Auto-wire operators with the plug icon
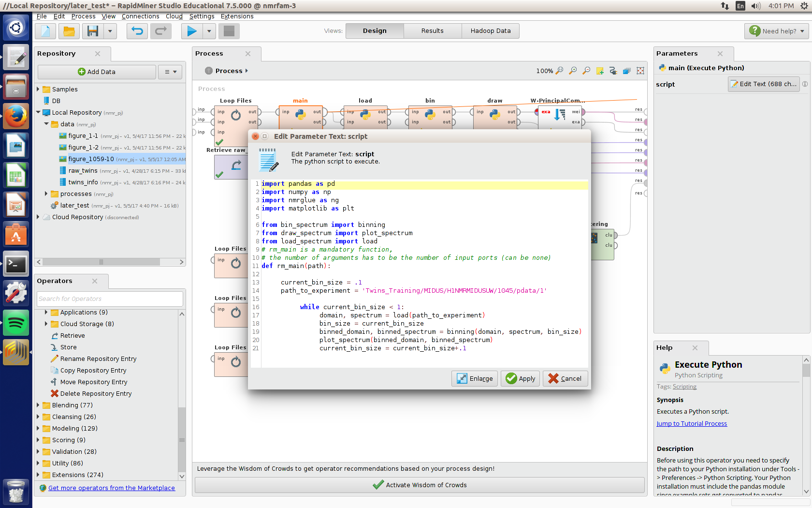 coord(613,71)
